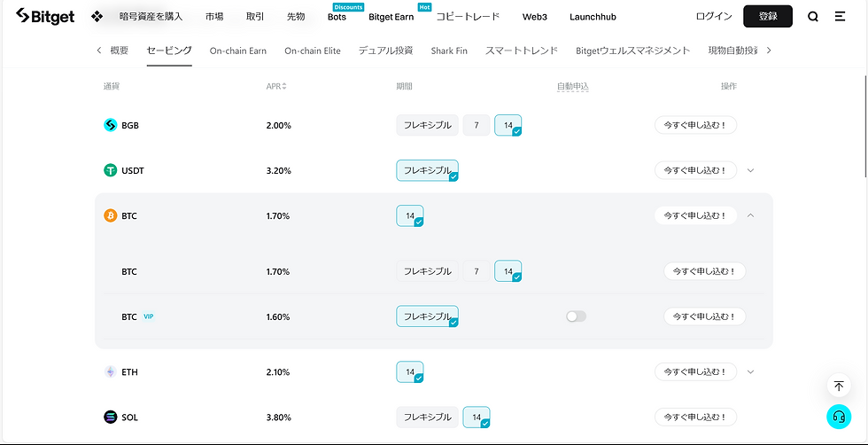Click the ETH coin icon
868x445 pixels.
[111, 371]
